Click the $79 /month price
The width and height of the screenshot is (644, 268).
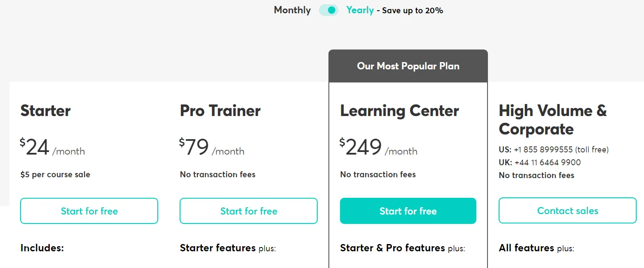point(212,148)
